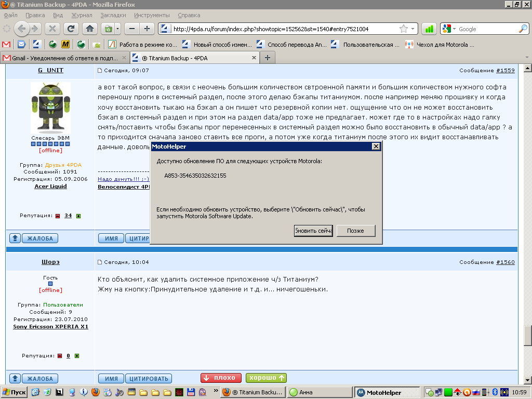Click 'Позже' in MotoHelper dialog

click(x=355, y=231)
